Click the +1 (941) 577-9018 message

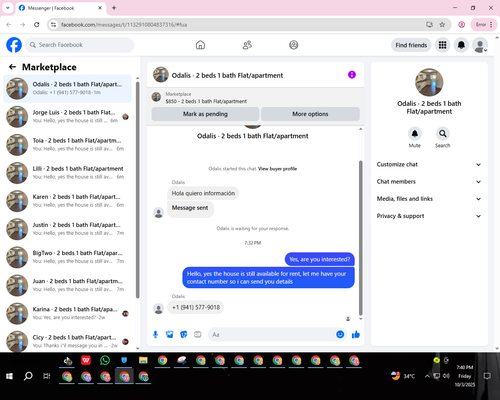[196, 307]
